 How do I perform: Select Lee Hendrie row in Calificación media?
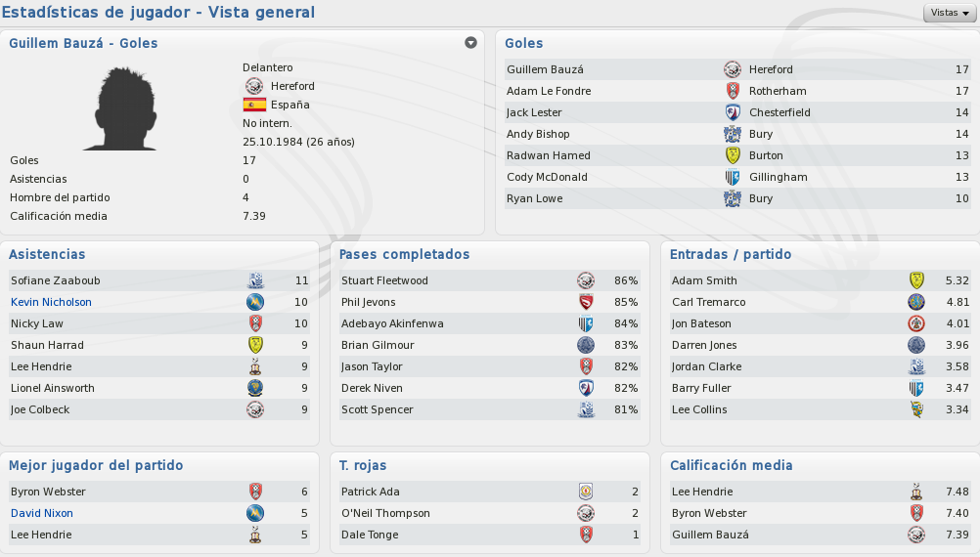pyautogui.click(x=821, y=492)
